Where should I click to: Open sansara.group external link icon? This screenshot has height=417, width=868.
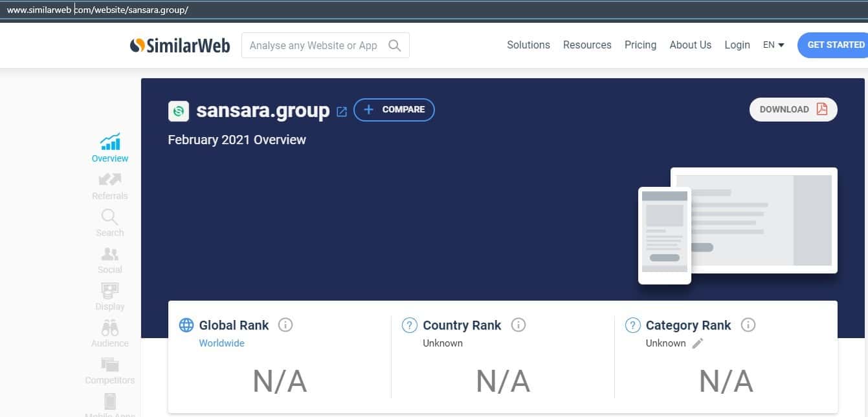pyautogui.click(x=342, y=111)
